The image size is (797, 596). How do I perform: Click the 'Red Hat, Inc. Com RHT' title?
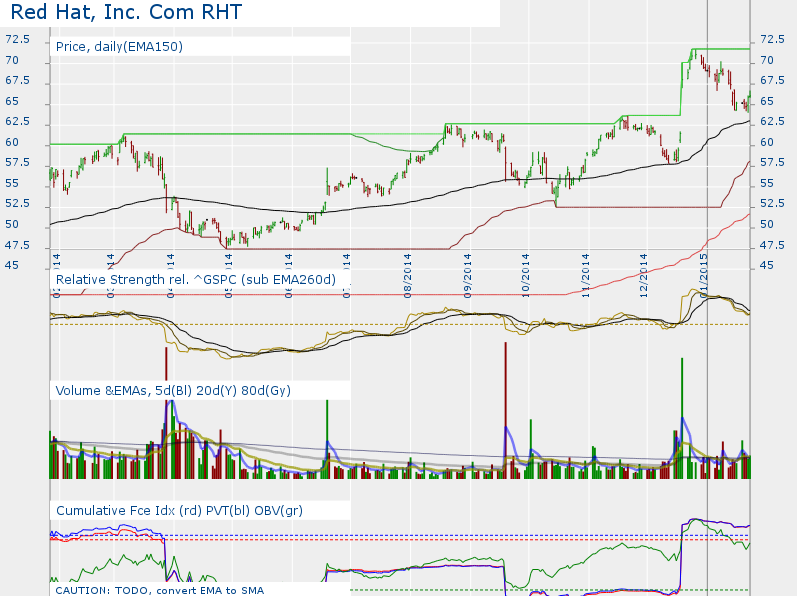126,12
